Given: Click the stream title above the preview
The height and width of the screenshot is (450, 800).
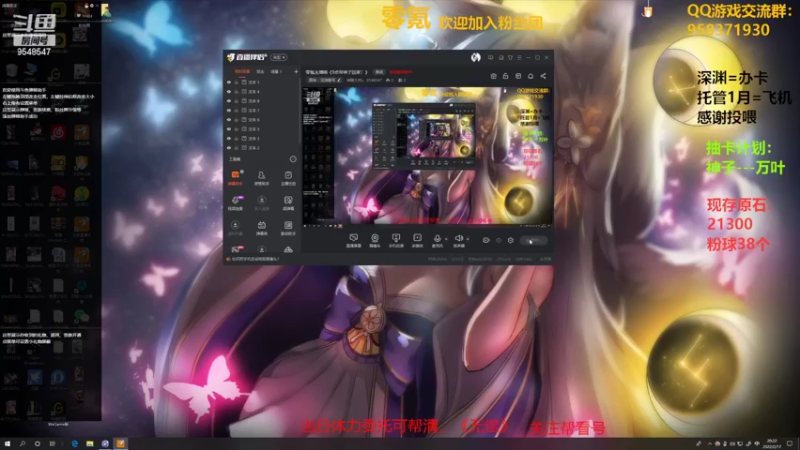Looking at the screenshot, I should [335, 72].
